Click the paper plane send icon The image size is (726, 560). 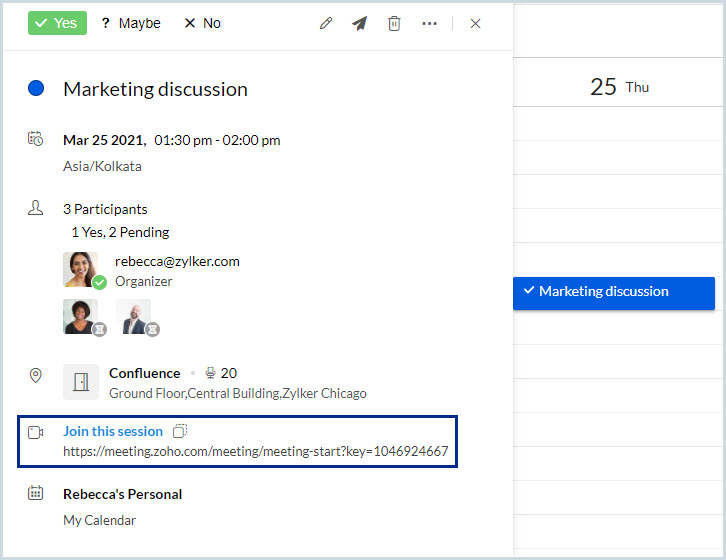tap(359, 23)
